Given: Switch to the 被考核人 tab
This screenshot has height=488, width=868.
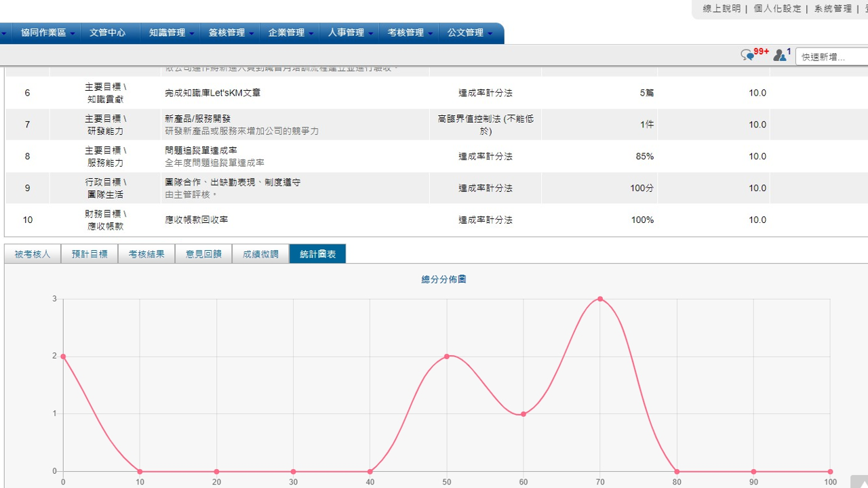Looking at the screenshot, I should 33,254.
